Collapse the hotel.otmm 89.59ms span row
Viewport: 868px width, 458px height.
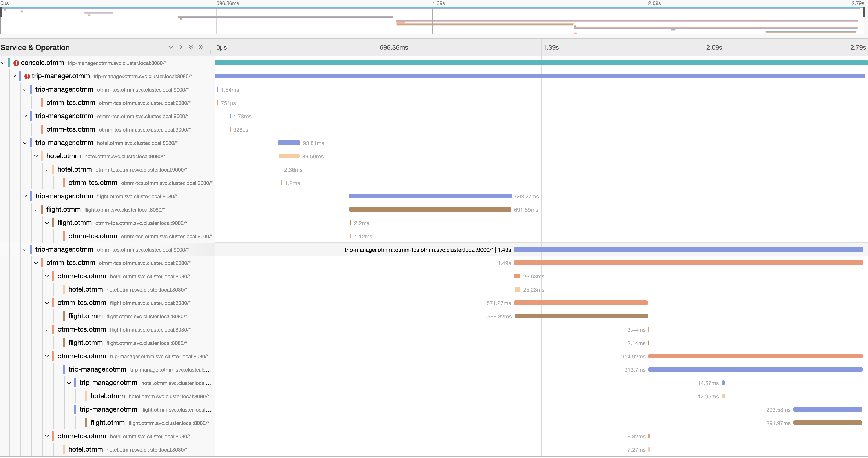coord(36,156)
